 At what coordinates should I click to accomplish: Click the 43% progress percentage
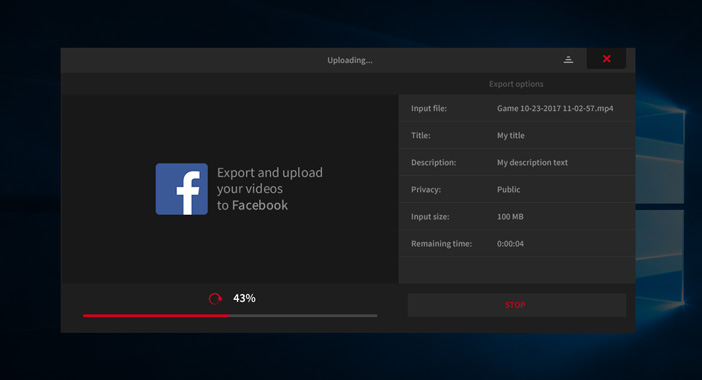coord(244,298)
